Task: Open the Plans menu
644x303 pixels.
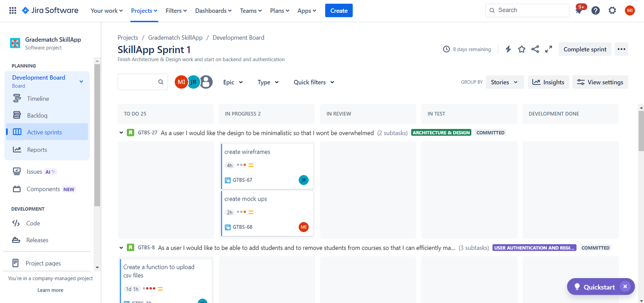Action: [279, 10]
